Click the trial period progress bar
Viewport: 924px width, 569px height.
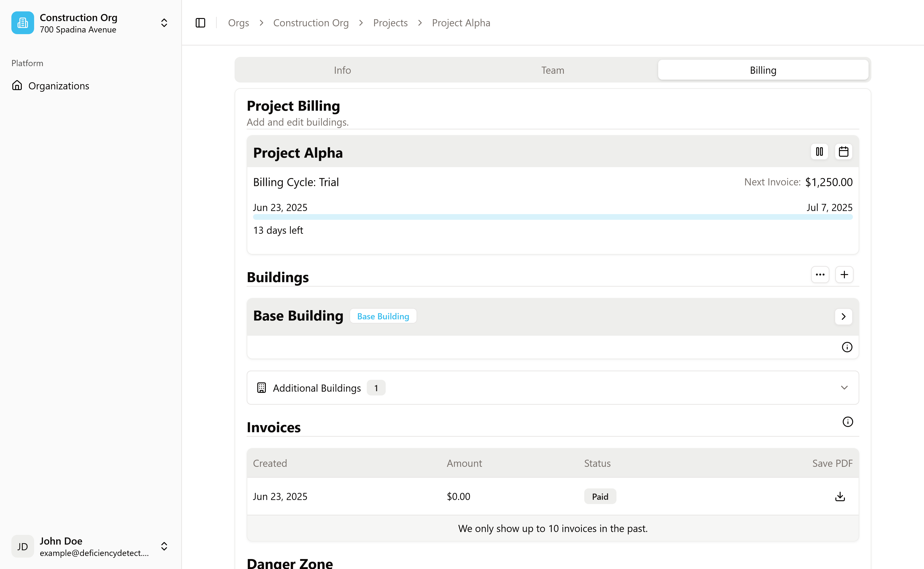pyautogui.click(x=553, y=217)
